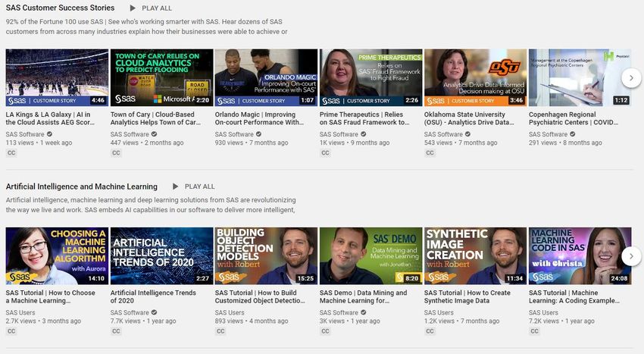Click title 'SAS Tutorial | Machine Learning: A Coding'
Screen dimensions: 644x354
(574, 297)
